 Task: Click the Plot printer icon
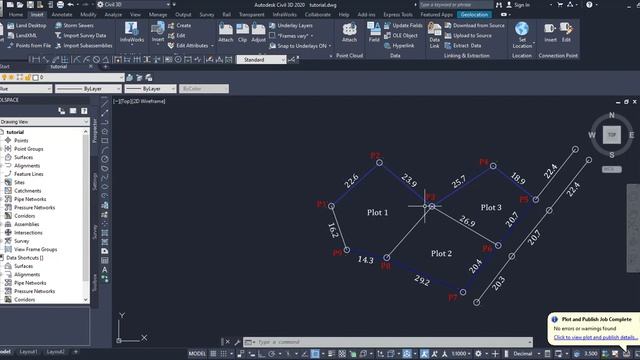click(60, 4)
